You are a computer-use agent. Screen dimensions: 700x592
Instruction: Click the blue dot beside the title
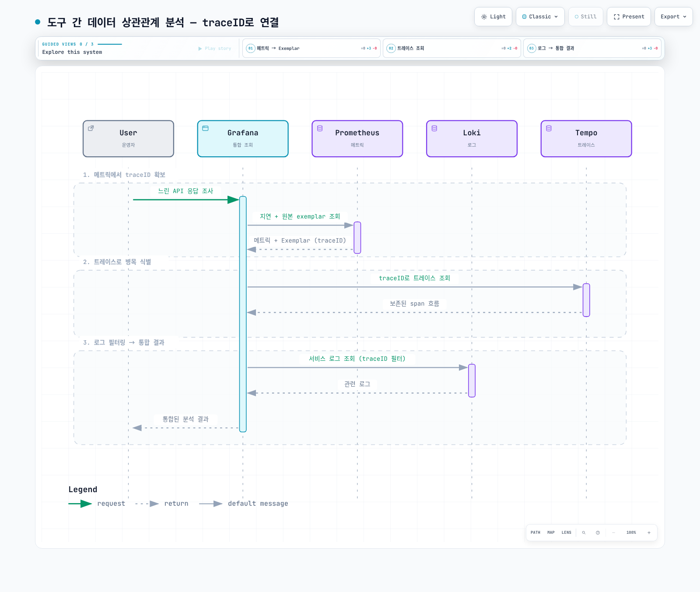38,22
